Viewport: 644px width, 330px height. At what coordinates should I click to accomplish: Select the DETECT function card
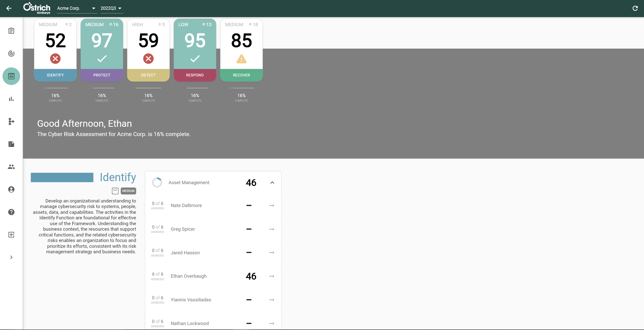(x=148, y=50)
